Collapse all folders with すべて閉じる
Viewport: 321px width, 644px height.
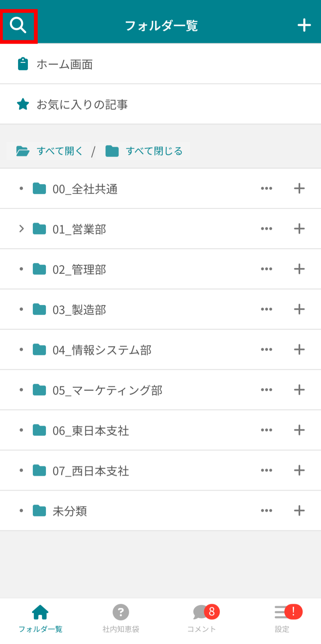[144, 151]
